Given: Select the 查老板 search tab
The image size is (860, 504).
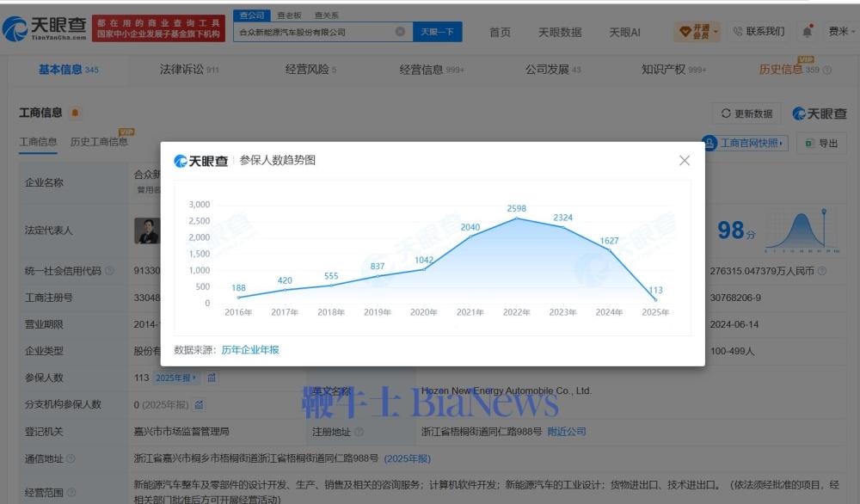Looking at the screenshot, I should click(x=289, y=15).
